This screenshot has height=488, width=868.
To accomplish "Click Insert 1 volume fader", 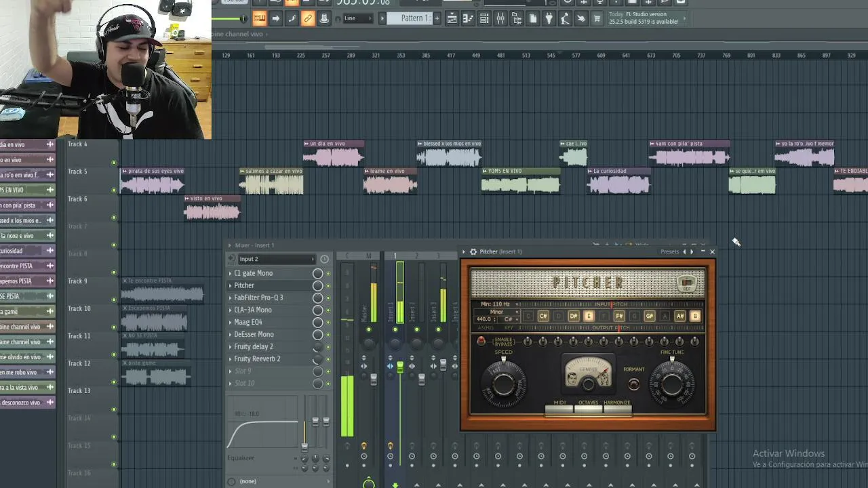I will pos(400,367).
